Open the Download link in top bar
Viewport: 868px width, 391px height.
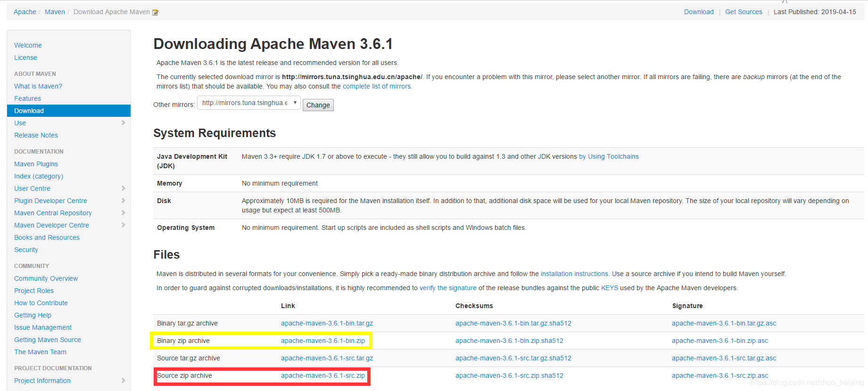[699, 12]
